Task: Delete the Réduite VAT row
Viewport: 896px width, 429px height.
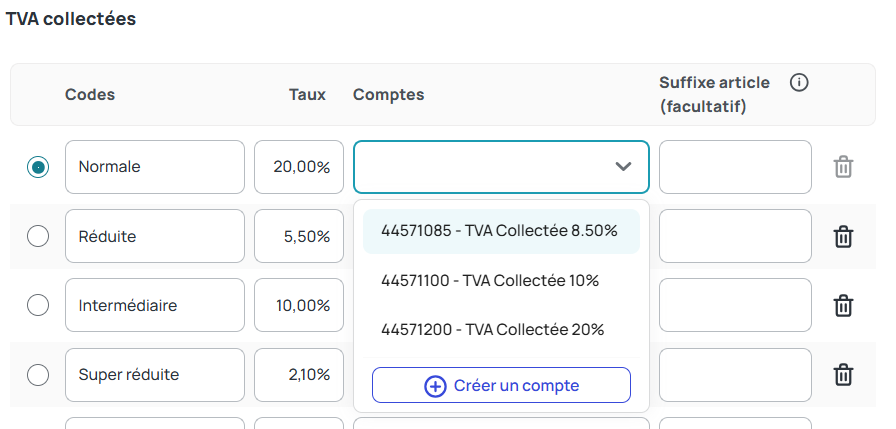Action: tap(843, 237)
